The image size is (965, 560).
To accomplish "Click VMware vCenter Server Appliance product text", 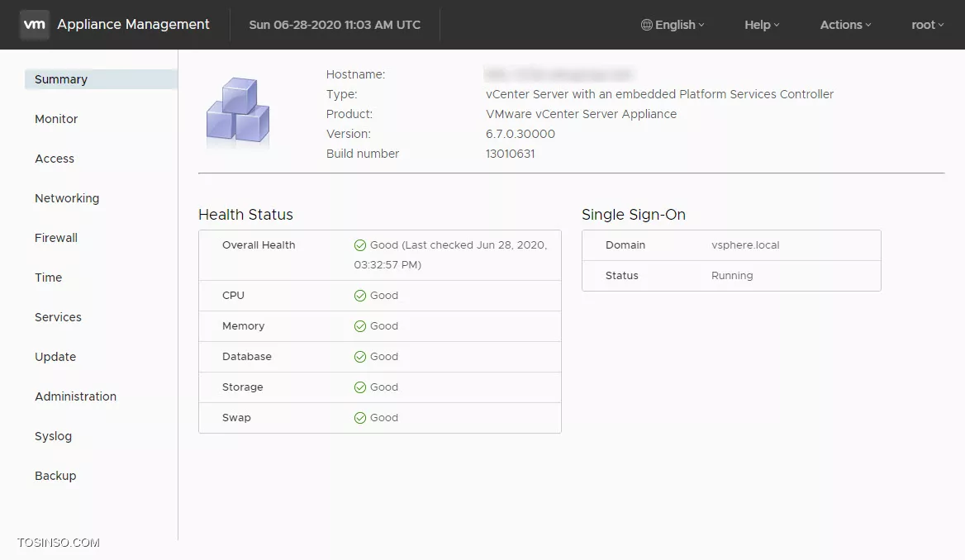I will 581,114.
